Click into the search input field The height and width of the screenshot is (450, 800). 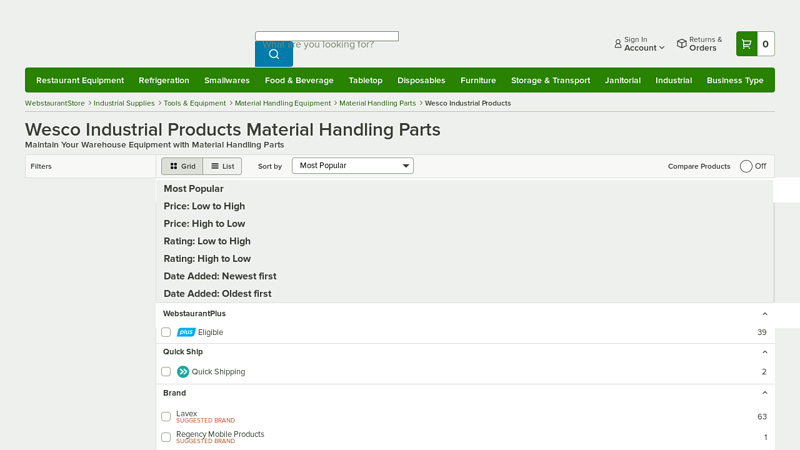click(327, 36)
